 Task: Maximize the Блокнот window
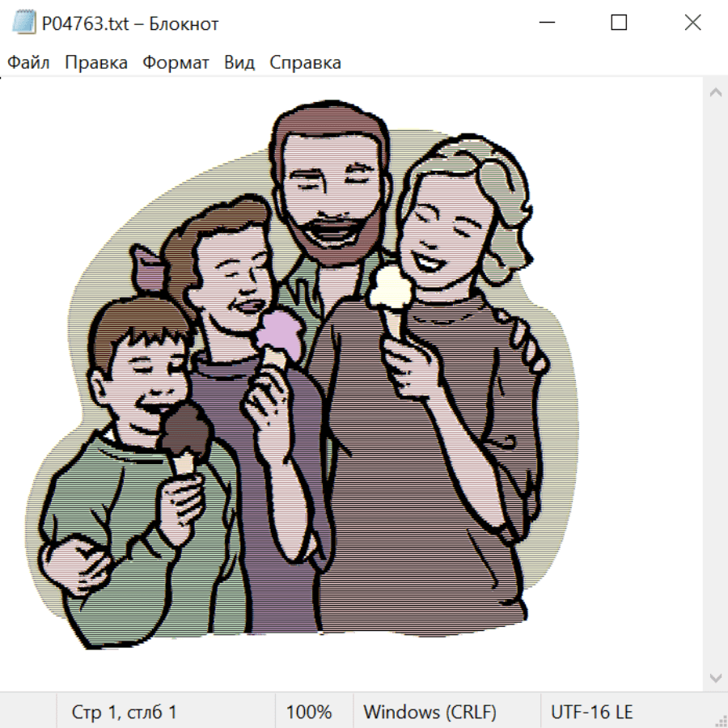pos(619,23)
